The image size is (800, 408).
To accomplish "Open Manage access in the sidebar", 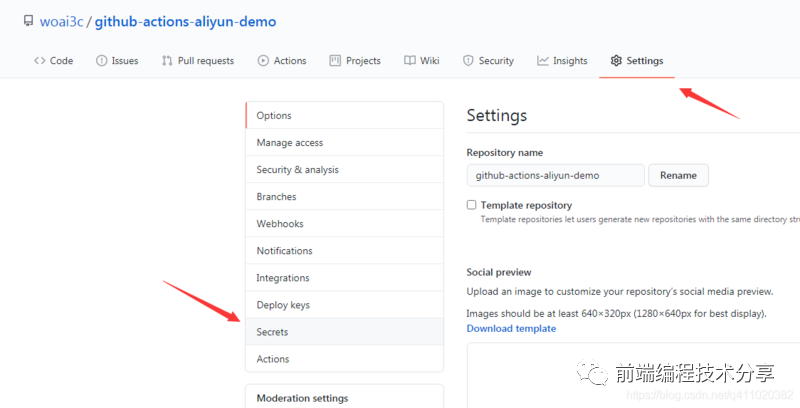I will (x=344, y=142).
